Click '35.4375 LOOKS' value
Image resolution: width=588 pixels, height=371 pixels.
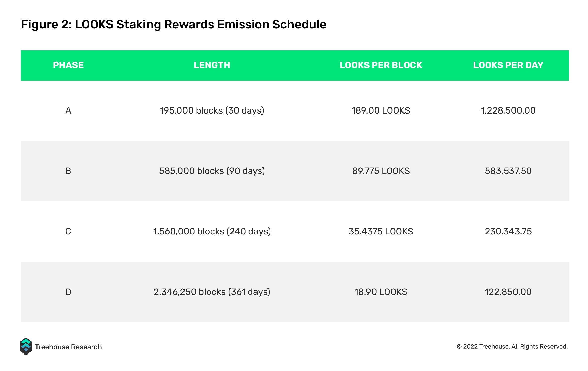[x=381, y=231]
